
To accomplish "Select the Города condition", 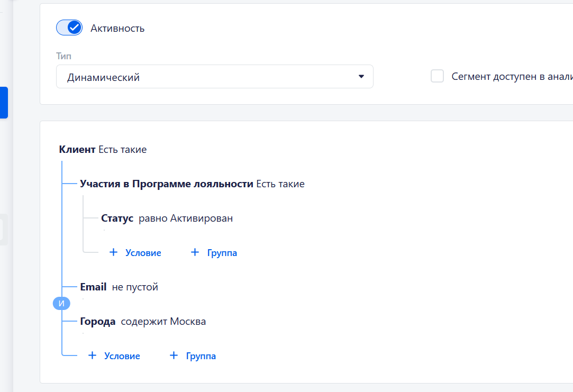I will [97, 322].
